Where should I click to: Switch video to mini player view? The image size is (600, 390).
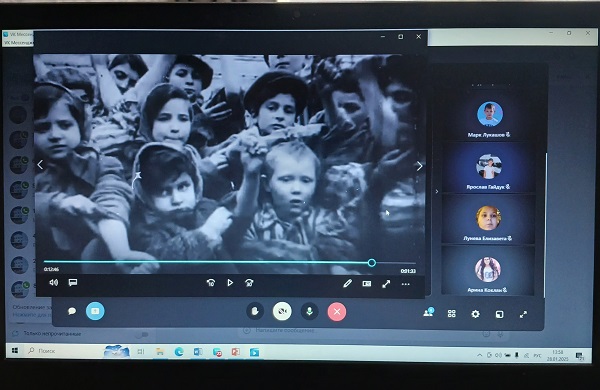tap(367, 284)
